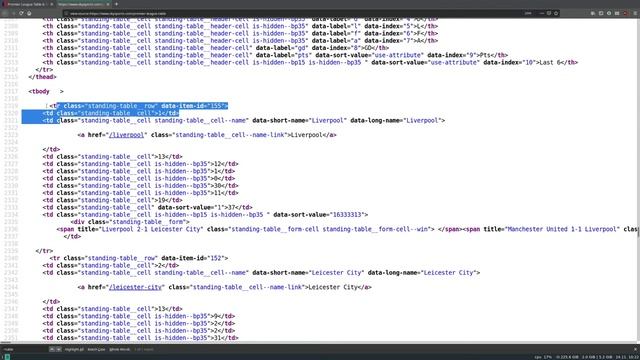Click the Leicester row cell with 31
The height and width of the screenshot is (360, 640).
point(140,338)
